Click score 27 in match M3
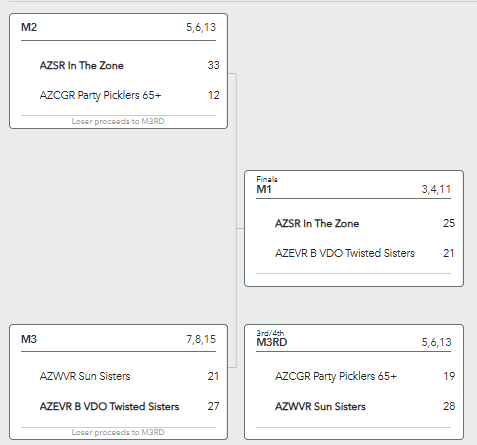The height and width of the screenshot is (445, 477). pyautogui.click(x=213, y=406)
